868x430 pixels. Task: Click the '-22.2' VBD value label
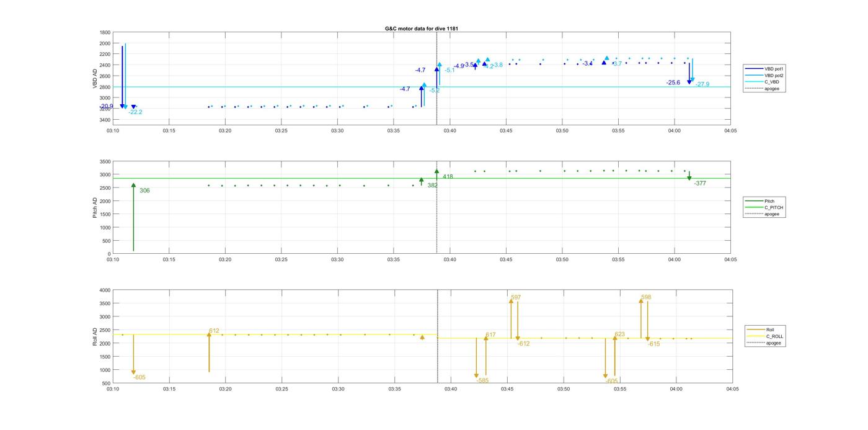(x=135, y=112)
